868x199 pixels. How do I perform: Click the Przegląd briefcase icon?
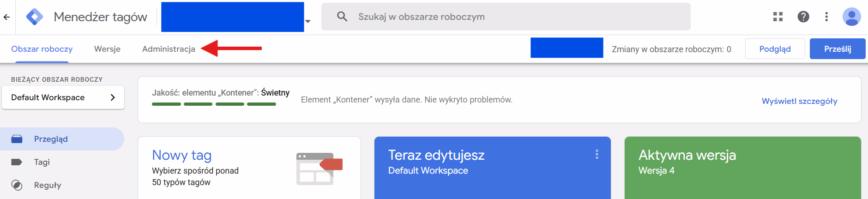point(17,139)
